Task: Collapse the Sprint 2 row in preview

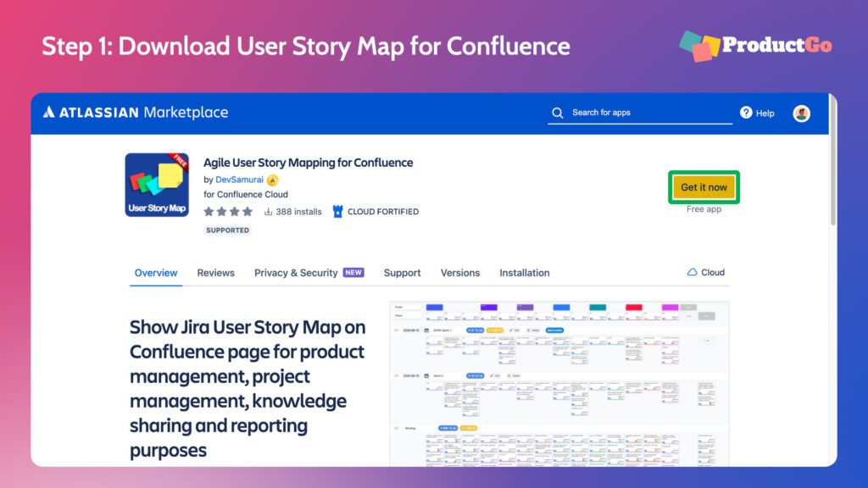Action: pos(396,375)
